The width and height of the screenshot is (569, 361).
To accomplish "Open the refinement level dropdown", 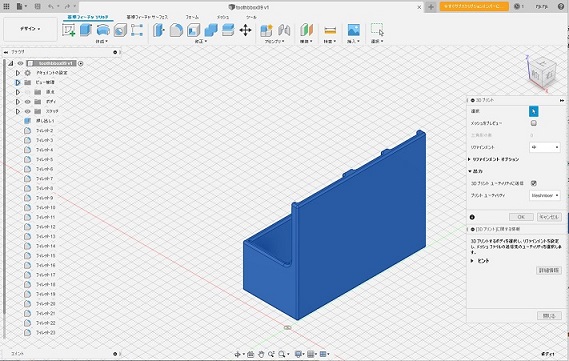I will tap(544, 147).
